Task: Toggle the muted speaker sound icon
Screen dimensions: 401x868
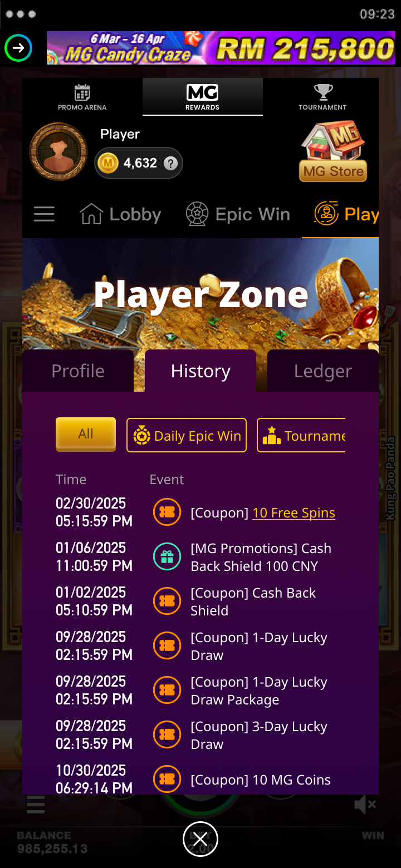Action: [x=365, y=805]
